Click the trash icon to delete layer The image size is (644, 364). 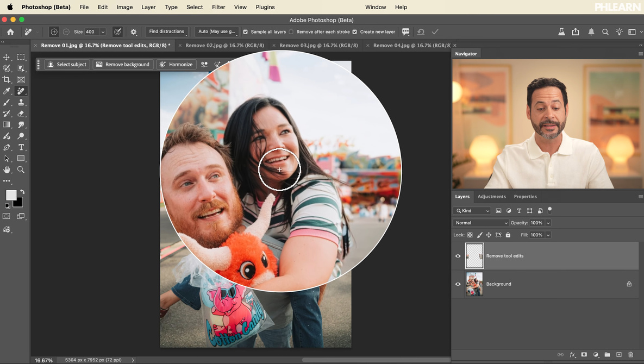[x=631, y=355]
